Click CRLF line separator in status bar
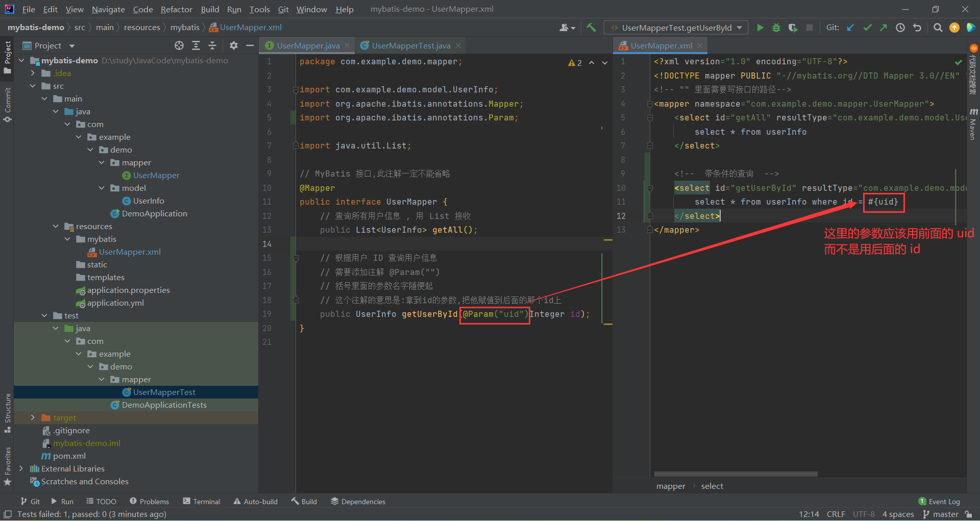980x521 pixels. coord(836,514)
